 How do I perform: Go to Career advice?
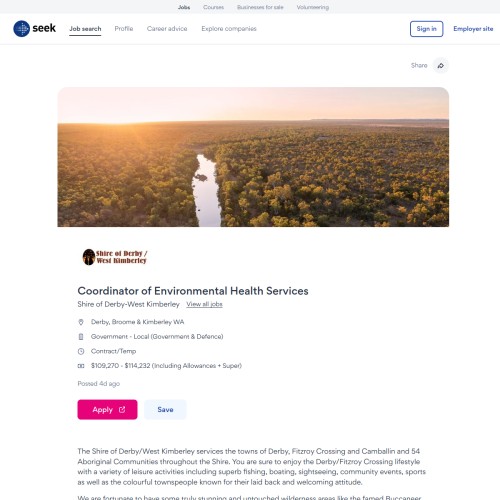pyautogui.click(x=167, y=29)
